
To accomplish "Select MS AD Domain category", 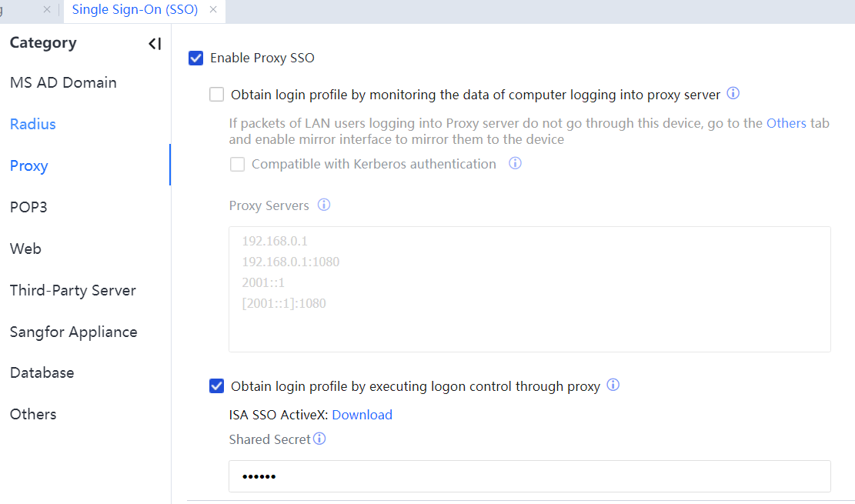I will tap(63, 82).
